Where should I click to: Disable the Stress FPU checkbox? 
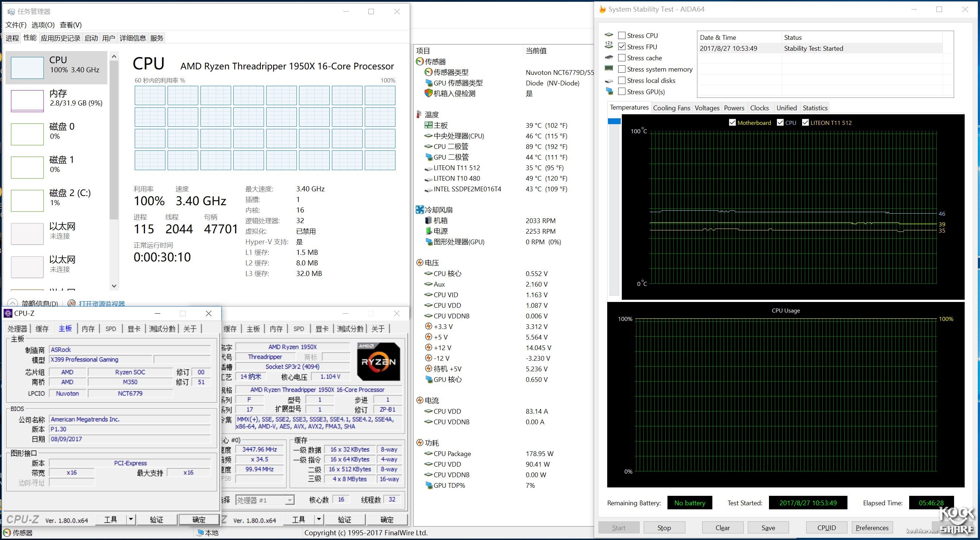[622, 46]
